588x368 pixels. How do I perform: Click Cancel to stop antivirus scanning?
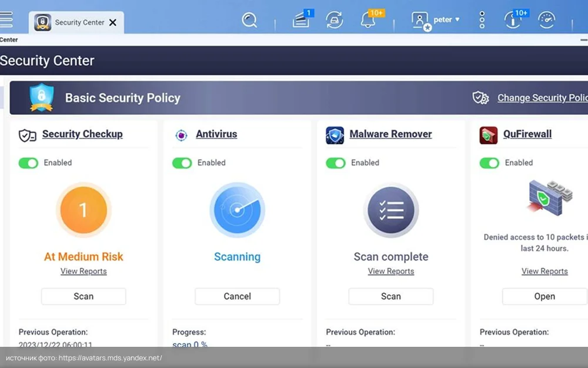click(237, 296)
